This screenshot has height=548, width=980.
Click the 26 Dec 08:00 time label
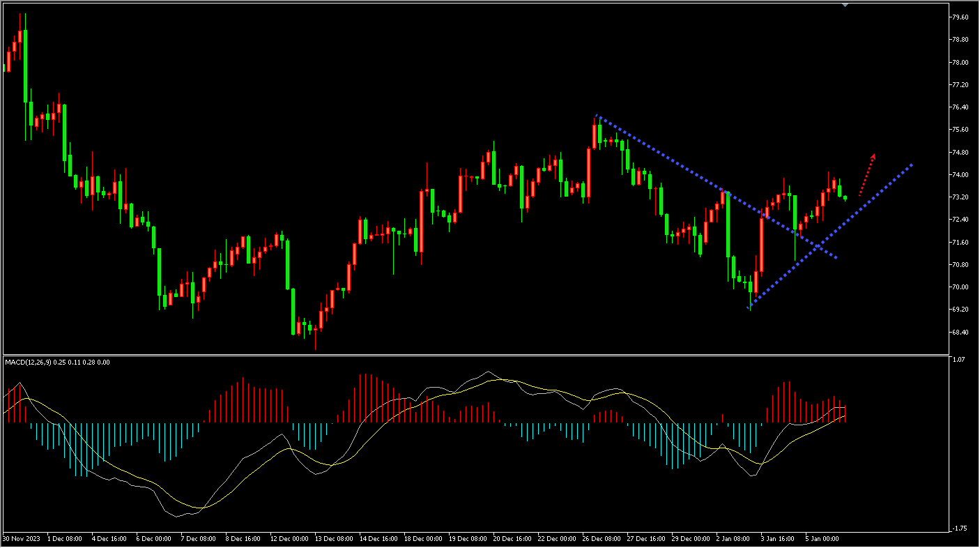[602, 539]
